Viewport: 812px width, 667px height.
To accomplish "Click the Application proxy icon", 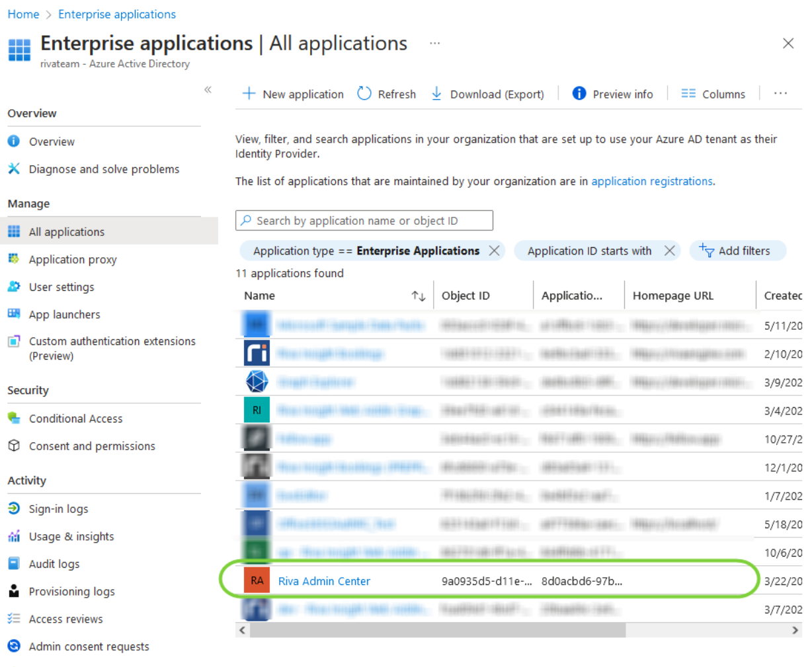I will point(14,258).
